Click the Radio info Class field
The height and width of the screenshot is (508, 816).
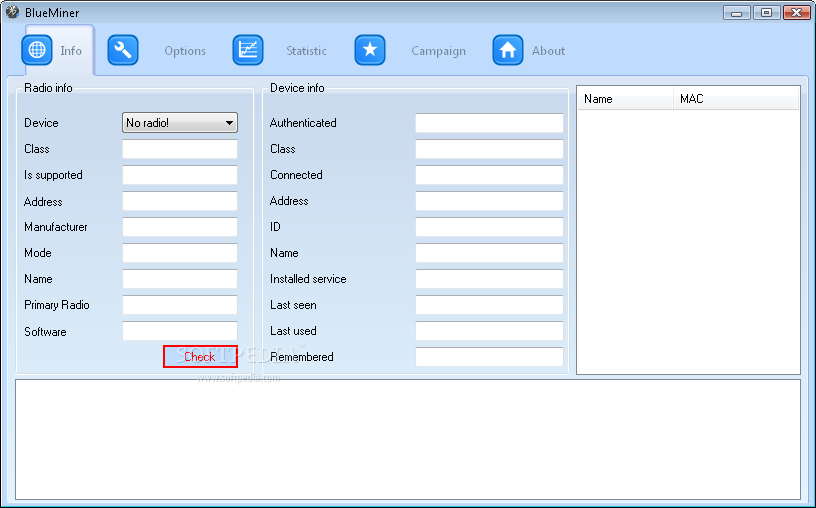pos(180,149)
